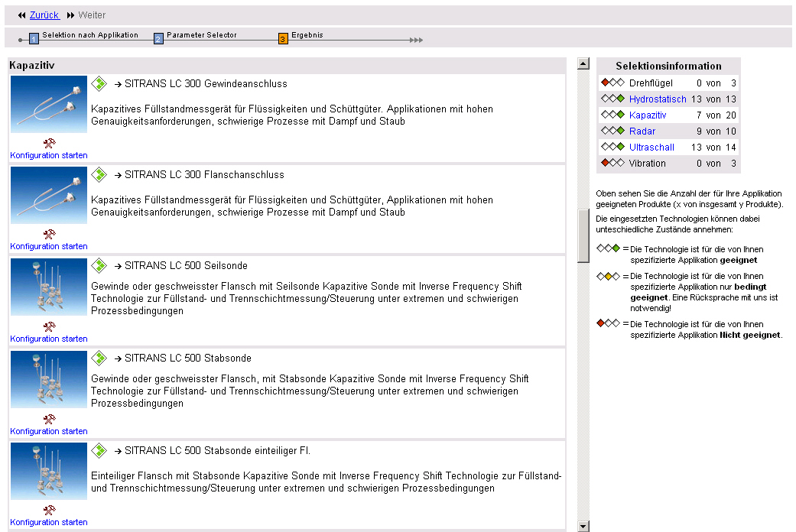Image resolution: width=796 pixels, height=532 pixels.
Task: Click the orange step 3 number box
Action: click(x=283, y=38)
